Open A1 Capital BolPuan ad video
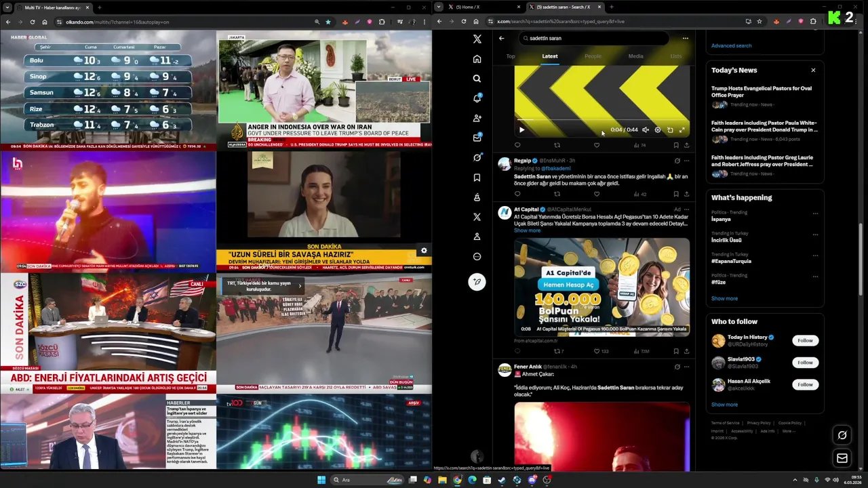This screenshot has height=488, width=868. [x=601, y=287]
